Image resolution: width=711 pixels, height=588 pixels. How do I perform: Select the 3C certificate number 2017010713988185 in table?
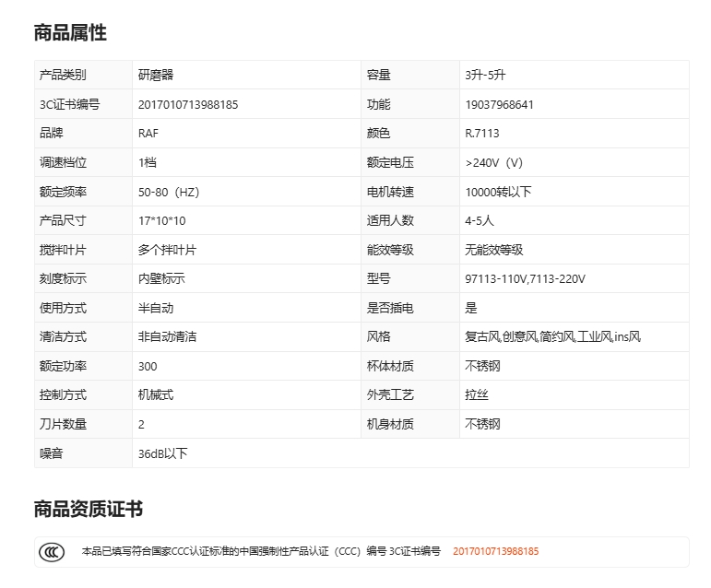pos(187,104)
